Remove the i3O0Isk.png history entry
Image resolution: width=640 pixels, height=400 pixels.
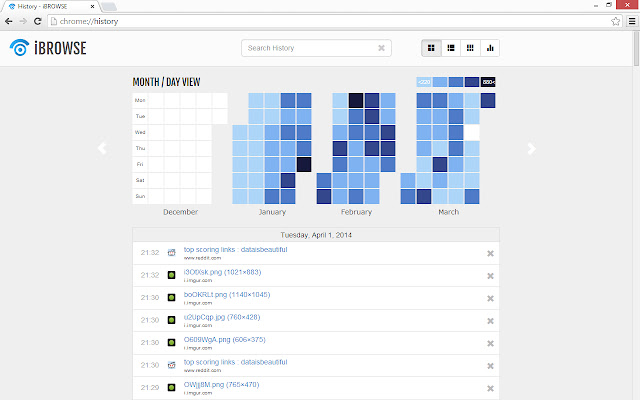coord(490,275)
